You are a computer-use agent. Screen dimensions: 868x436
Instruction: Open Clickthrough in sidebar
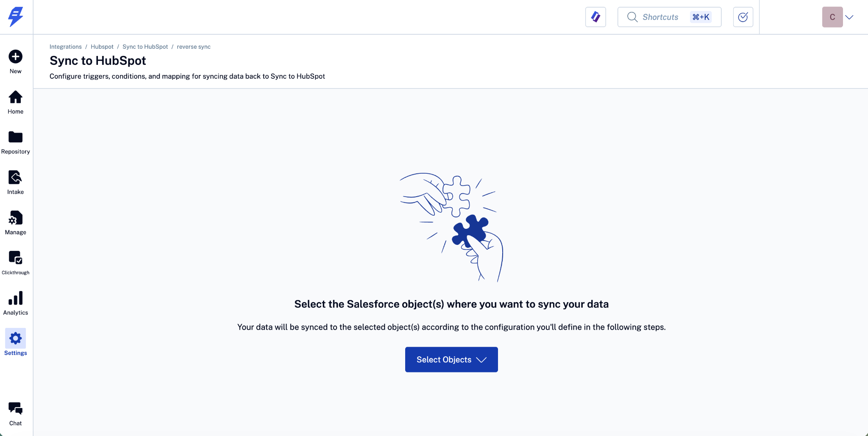point(16,258)
